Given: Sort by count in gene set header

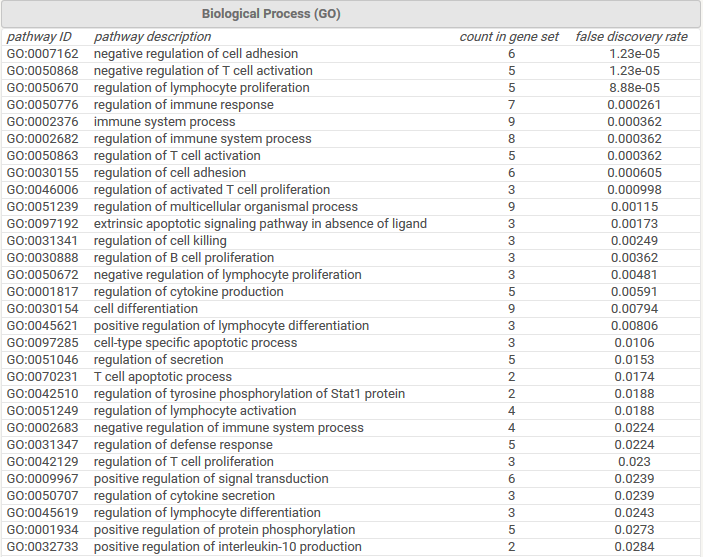Looking at the screenshot, I should 509,37.
